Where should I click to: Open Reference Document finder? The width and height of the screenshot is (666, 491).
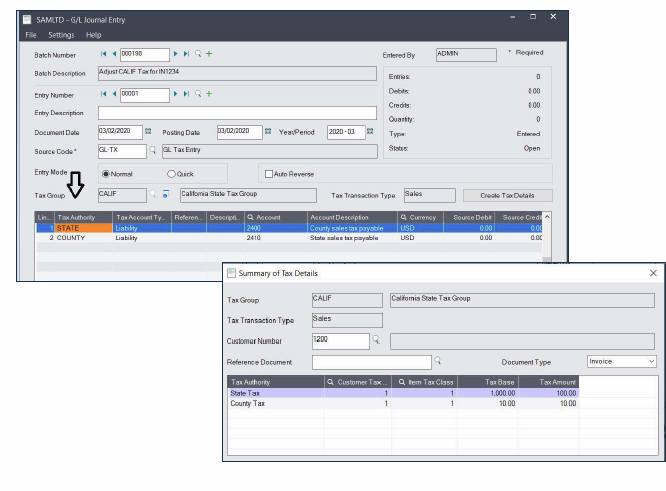pyautogui.click(x=437, y=361)
